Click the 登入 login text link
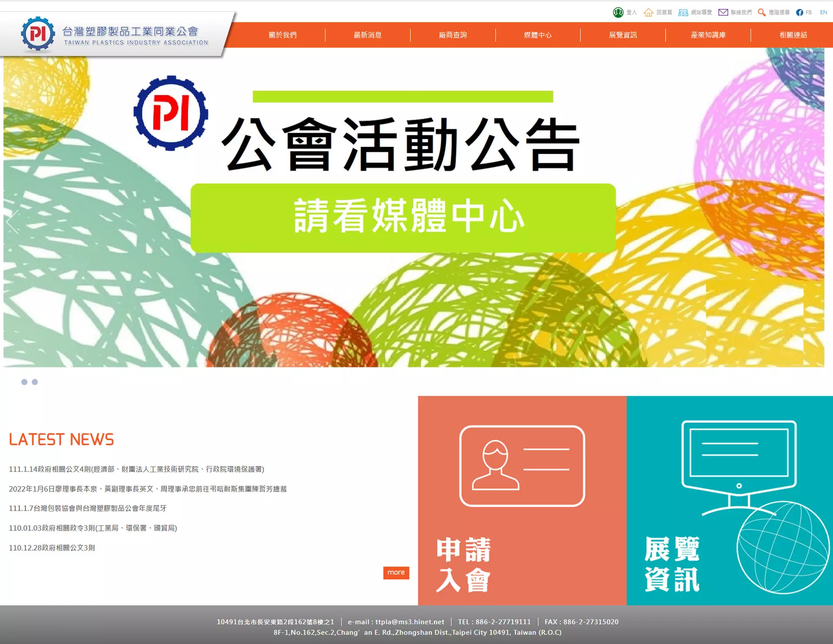833x644 pixels. pyautogui.click(x=631, y=13)
